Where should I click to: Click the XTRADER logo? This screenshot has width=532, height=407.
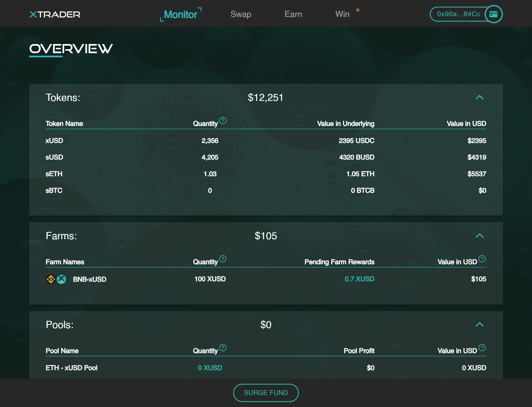[x=55, y=14]
